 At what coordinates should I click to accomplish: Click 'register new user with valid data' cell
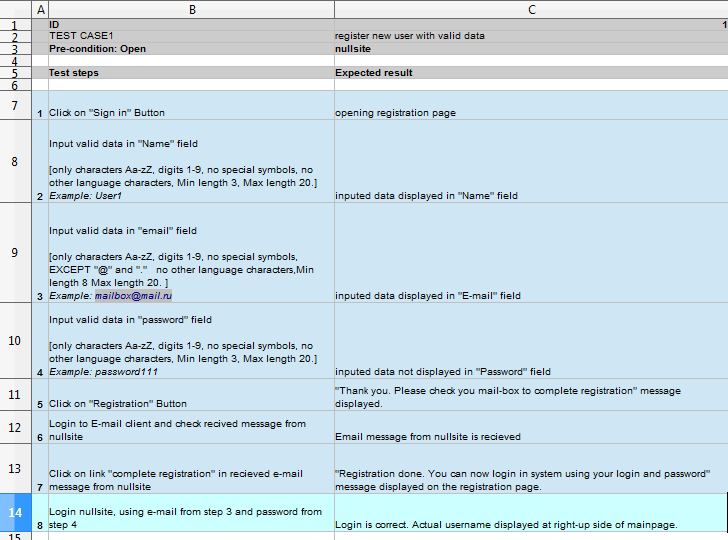pos(531,36)
